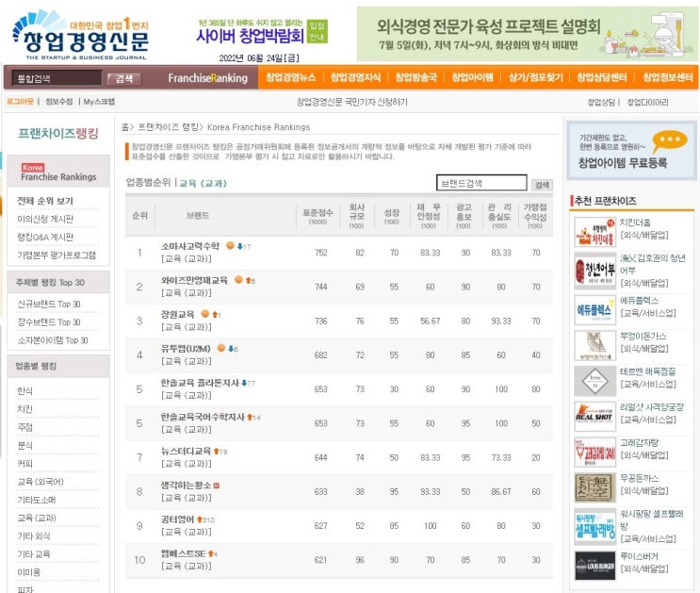Click the 테르엔 해독찜질 franchise logo
Viewport: 700px width, 593px height.
tap(594, 381)
